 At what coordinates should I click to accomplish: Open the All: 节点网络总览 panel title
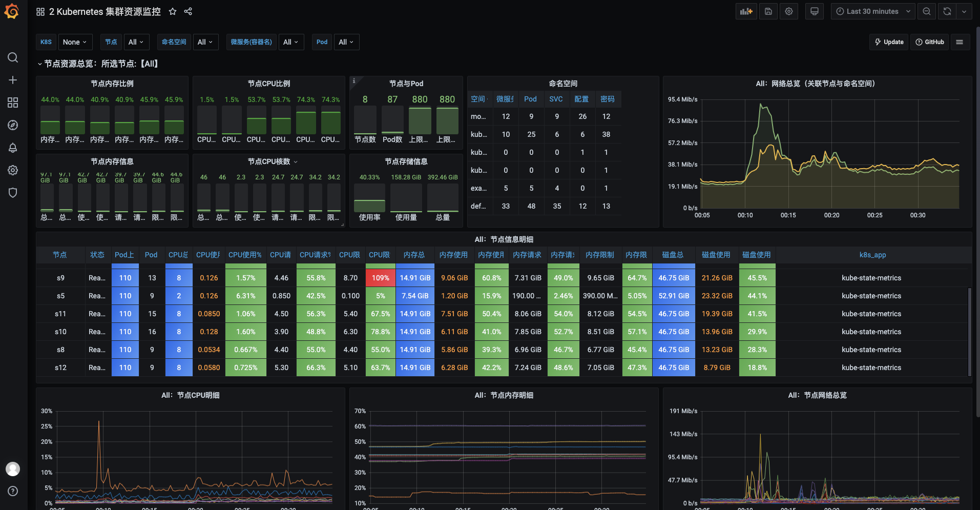(x=817, y=395)
